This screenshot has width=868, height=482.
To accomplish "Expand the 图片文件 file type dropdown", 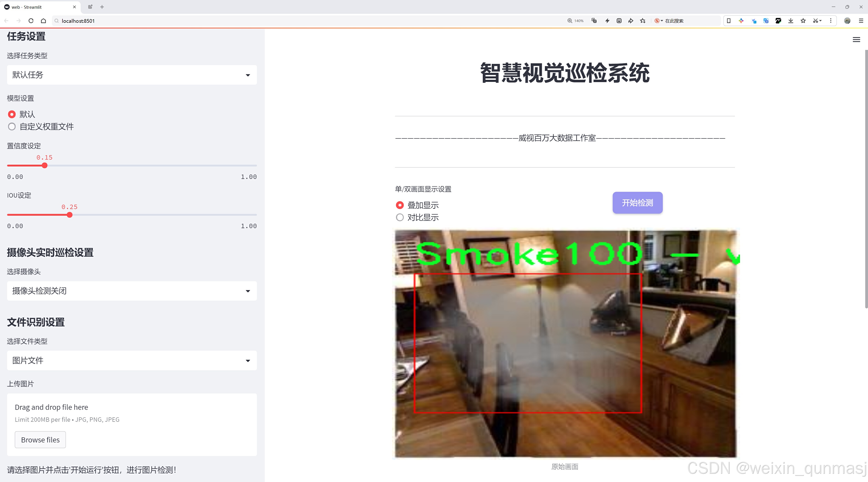I will pos(132,361).
